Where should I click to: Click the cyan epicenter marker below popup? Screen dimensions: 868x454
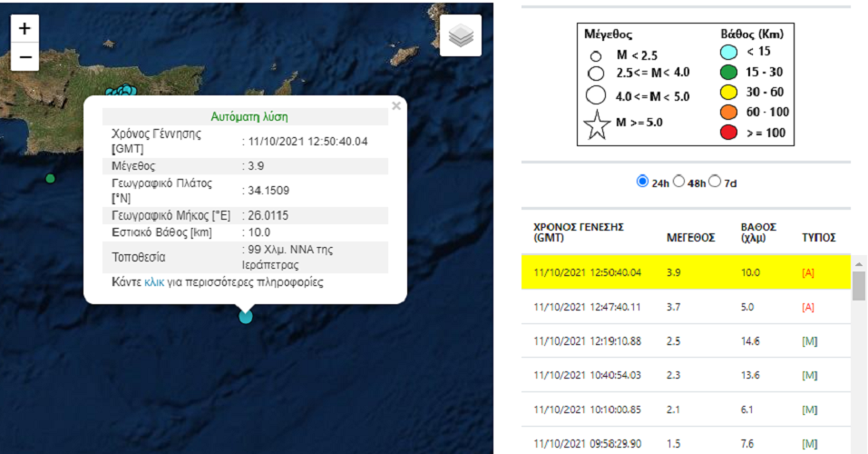point(246,316)
